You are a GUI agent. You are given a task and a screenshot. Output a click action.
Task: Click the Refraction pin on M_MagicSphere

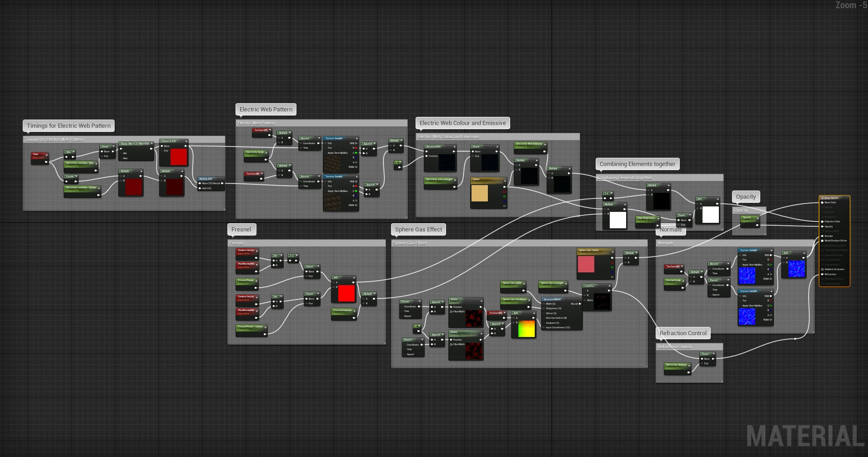823,274
